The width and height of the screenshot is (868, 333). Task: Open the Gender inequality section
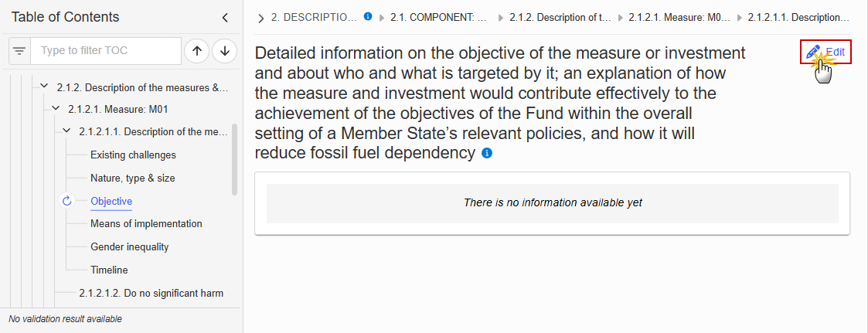click(130, 246)
